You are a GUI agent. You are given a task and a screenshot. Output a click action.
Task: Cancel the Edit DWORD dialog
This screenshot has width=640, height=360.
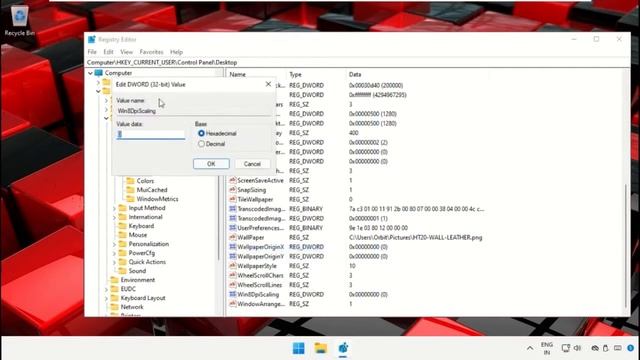[252, 164]
